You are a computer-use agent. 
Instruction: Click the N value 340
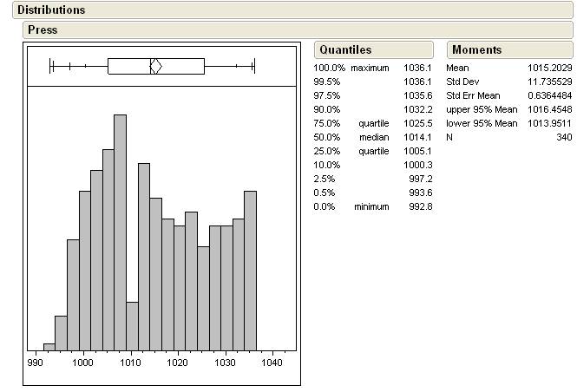tap(564, 137)
